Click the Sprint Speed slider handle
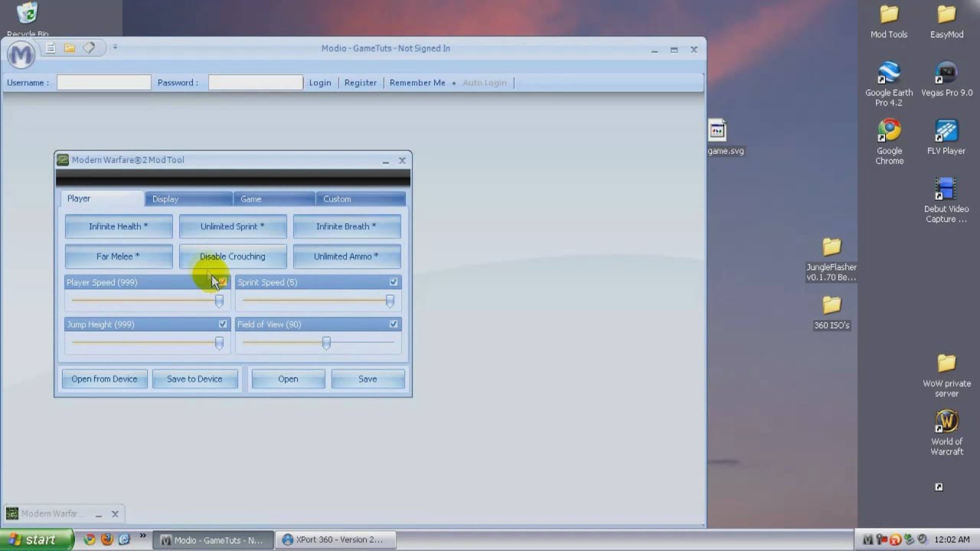 (x=390, y=301)
